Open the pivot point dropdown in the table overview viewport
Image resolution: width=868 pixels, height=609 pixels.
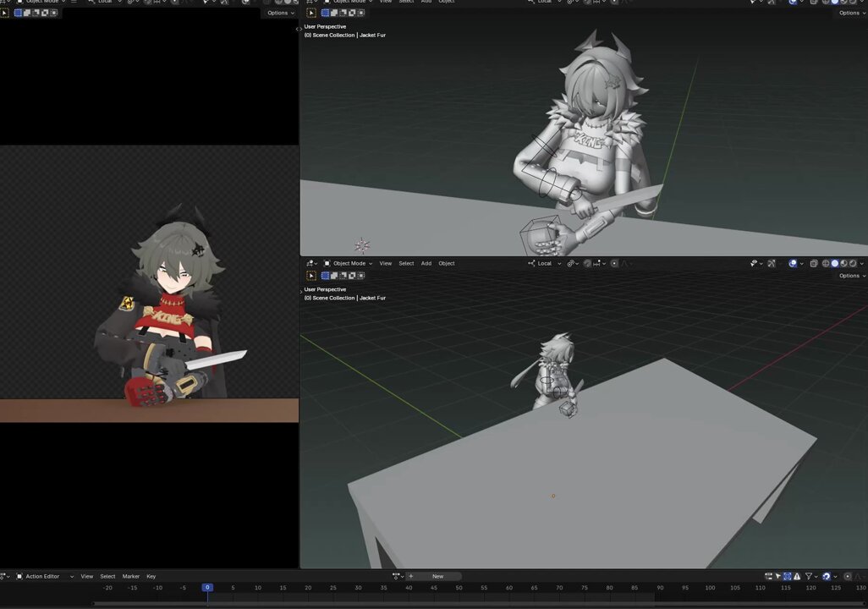coord(573,264)
